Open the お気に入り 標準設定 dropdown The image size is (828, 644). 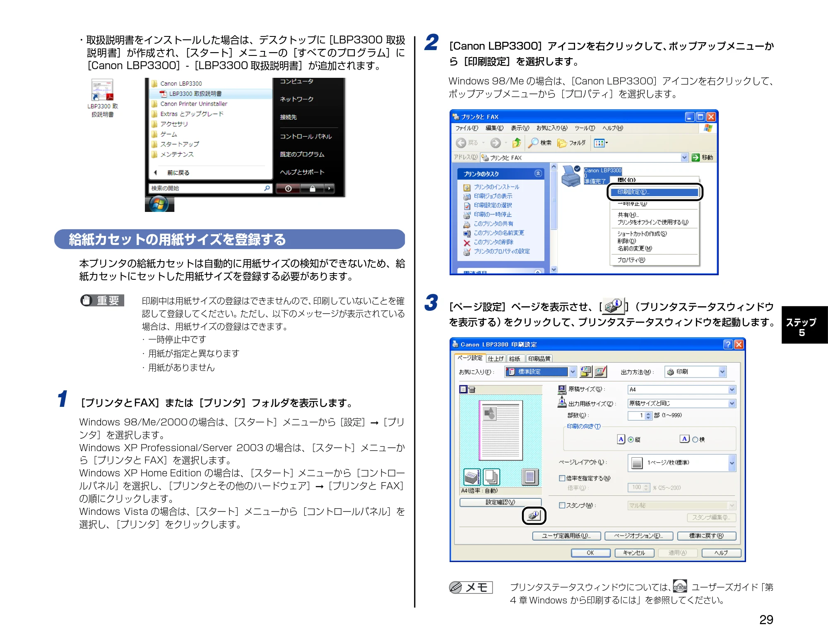541,372
